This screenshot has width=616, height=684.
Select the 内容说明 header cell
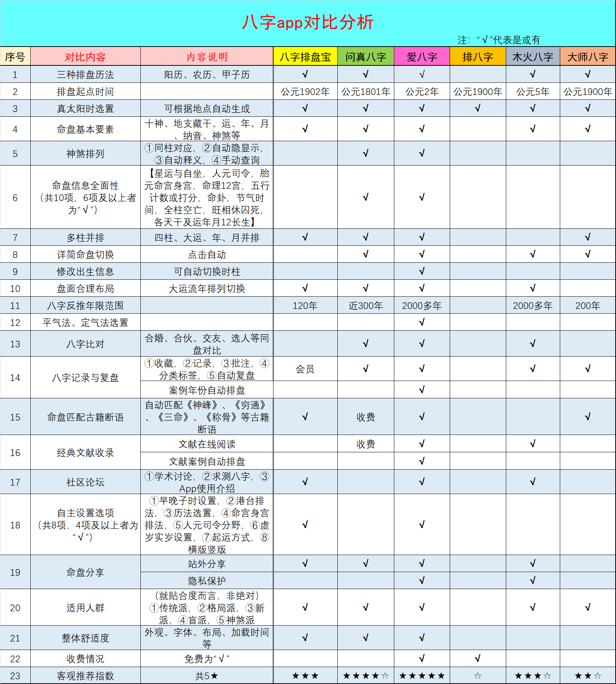point(207,57)
